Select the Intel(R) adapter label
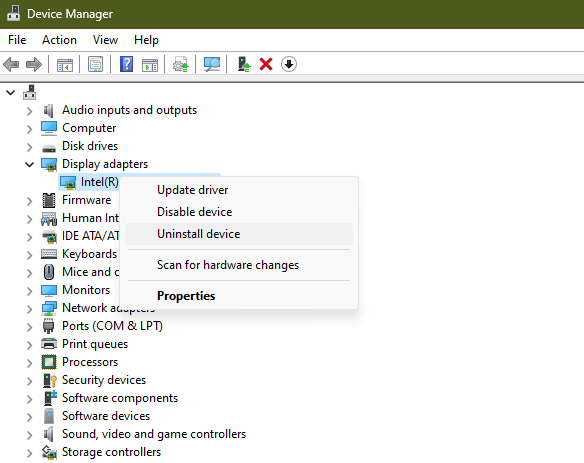Viewport: 584px width, 463px height. coord(99,182)
